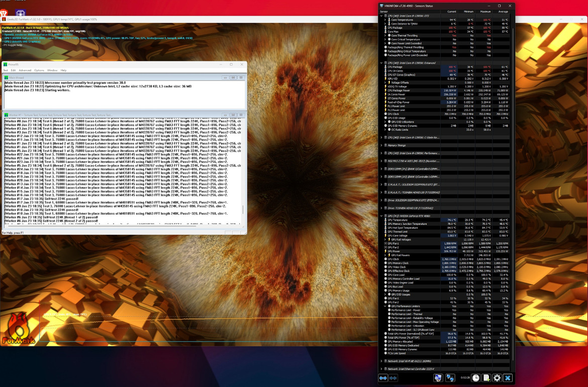This screenshot has height=387, width=588.
Task: Expand the Core Temperatures row
Action: click(385, 20)
